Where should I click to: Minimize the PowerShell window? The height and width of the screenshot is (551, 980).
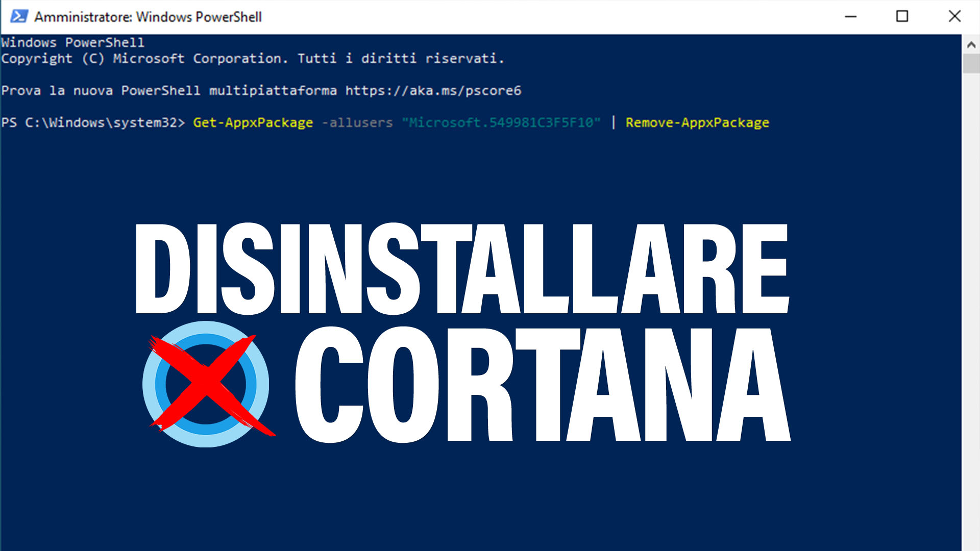[850, 16]
